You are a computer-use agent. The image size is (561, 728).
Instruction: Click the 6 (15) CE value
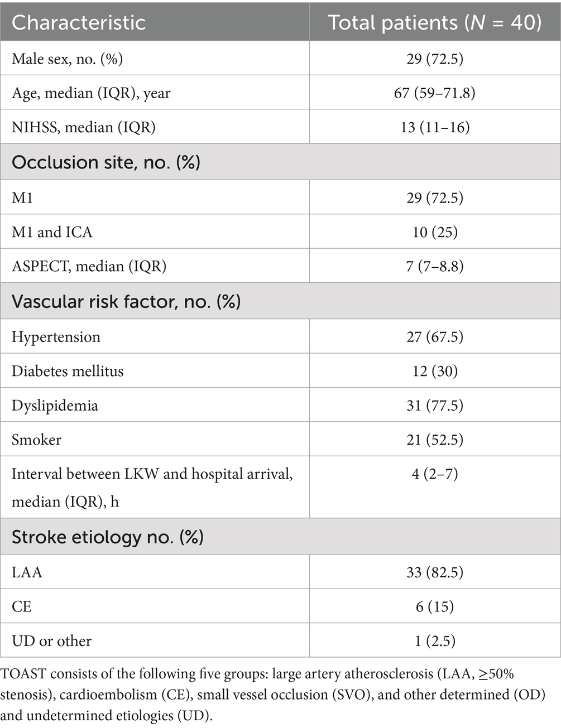[x=434, y=606]
